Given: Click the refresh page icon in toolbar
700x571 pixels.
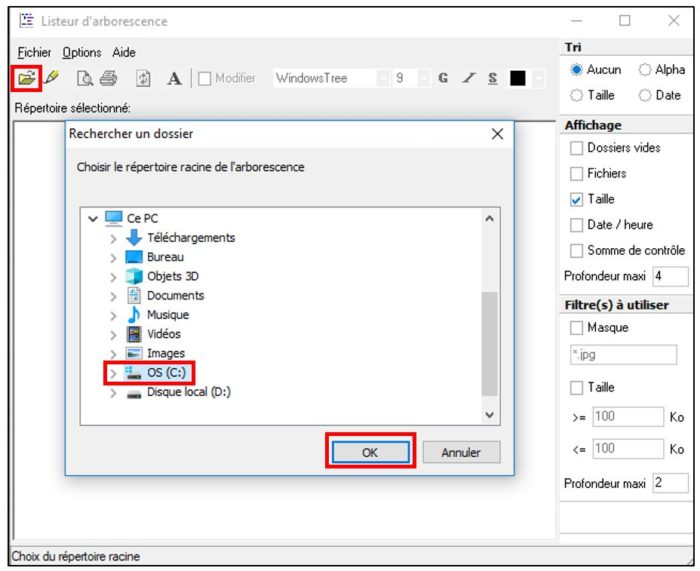Looking at the screenshot, I should coord(142,78).
